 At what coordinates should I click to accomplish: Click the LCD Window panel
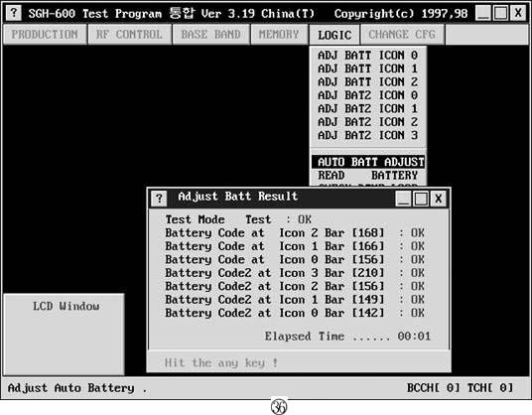(x=65, y=335)
